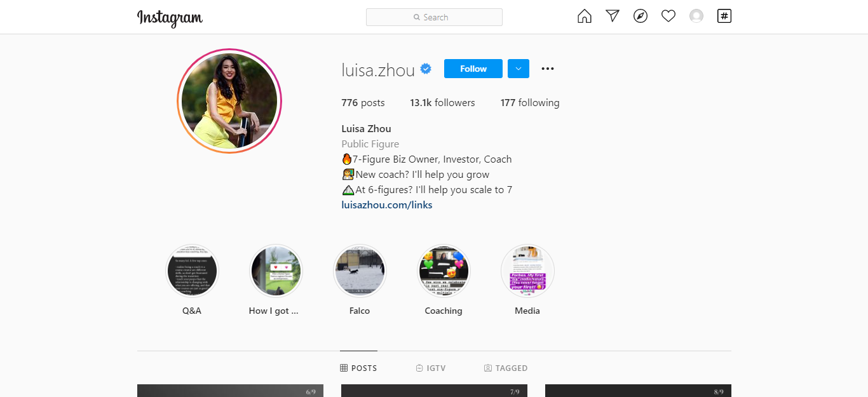This screenshot has width=868, height=397.
Task: Click into the Search field
Action: (x=434, y=17)
